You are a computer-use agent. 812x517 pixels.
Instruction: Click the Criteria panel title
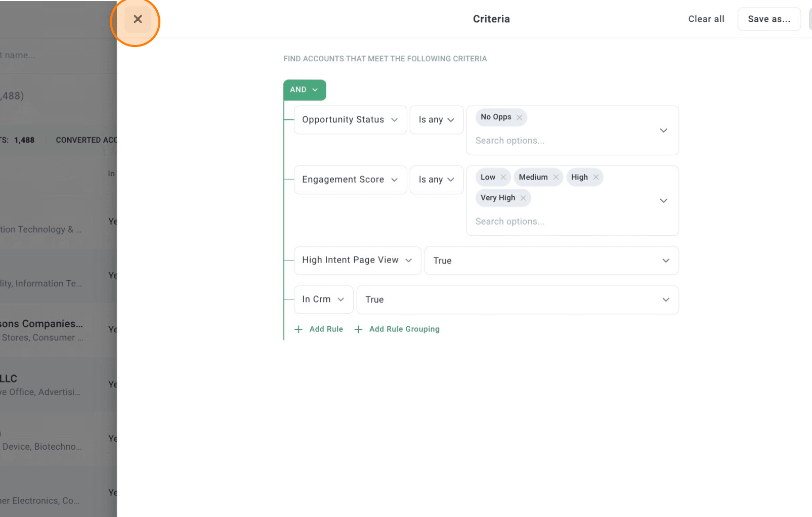pyautogui.click(x=491, y=19)
